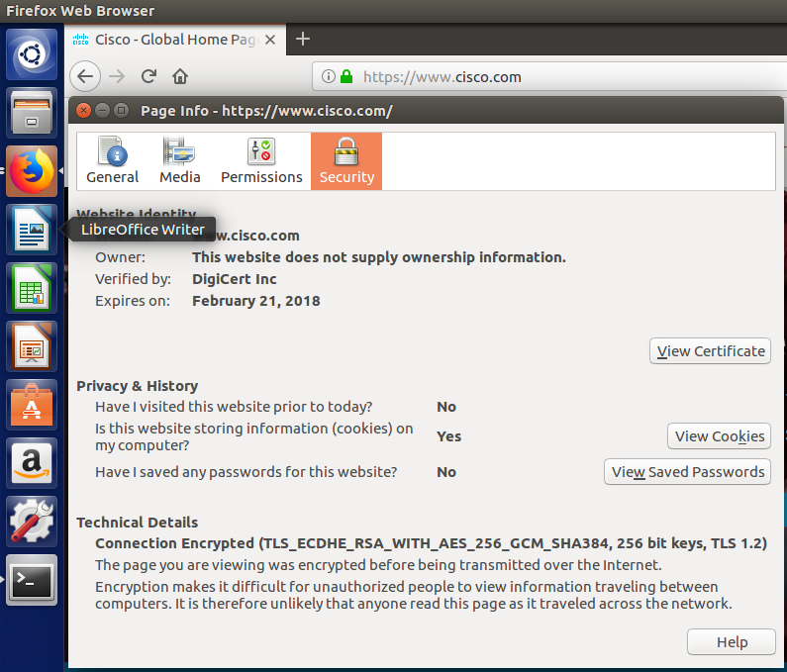The image size is (787, 672).
Task: Open the Permissions tab
Action: coord(261,161)
